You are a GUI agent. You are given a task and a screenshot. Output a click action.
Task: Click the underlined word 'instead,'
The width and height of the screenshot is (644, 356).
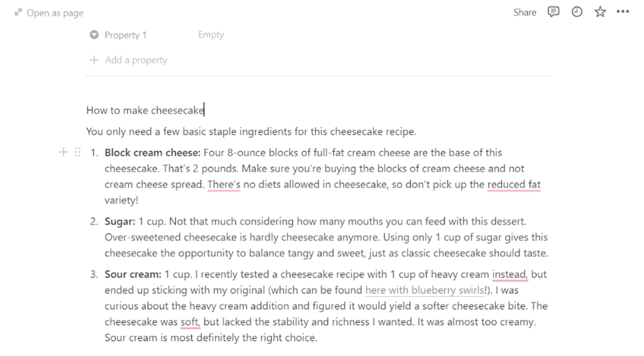509,274
